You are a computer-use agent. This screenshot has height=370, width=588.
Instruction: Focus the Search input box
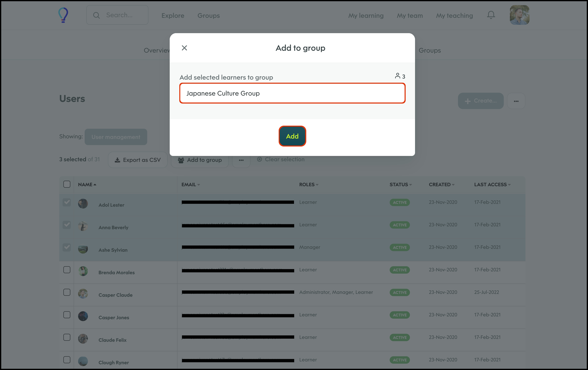117,15
